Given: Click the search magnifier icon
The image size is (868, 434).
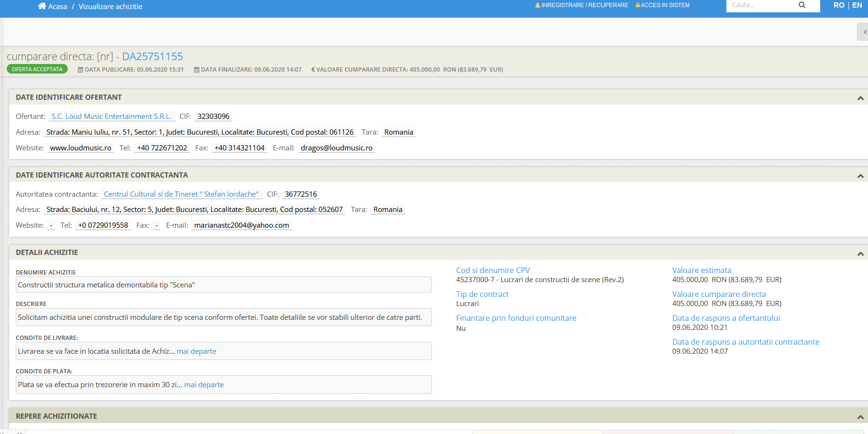Looking at the screenshot, I should (x=802, y=5).
